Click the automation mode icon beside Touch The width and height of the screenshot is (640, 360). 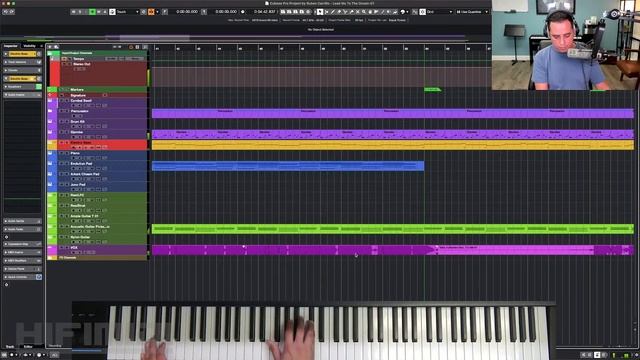pos(112,12)
